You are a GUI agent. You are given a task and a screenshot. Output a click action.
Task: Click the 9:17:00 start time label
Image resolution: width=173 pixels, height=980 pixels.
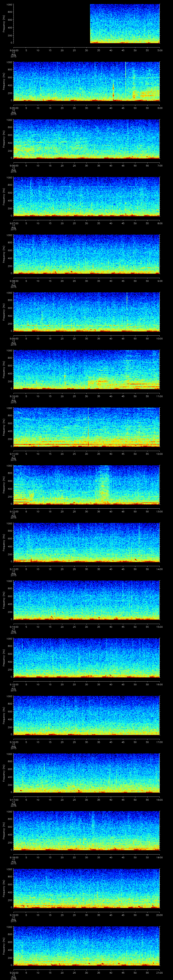[x=14, y=800]
